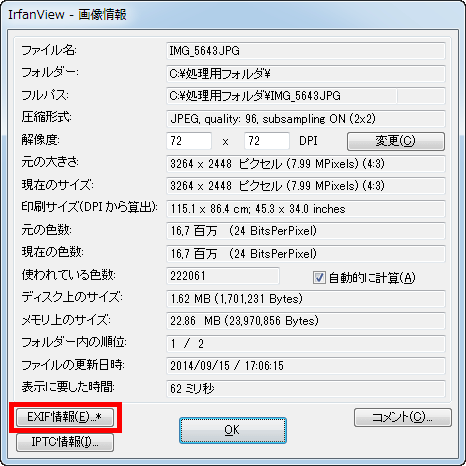Click the horizontal DPI field (72) left of the x

click(189, 141)
